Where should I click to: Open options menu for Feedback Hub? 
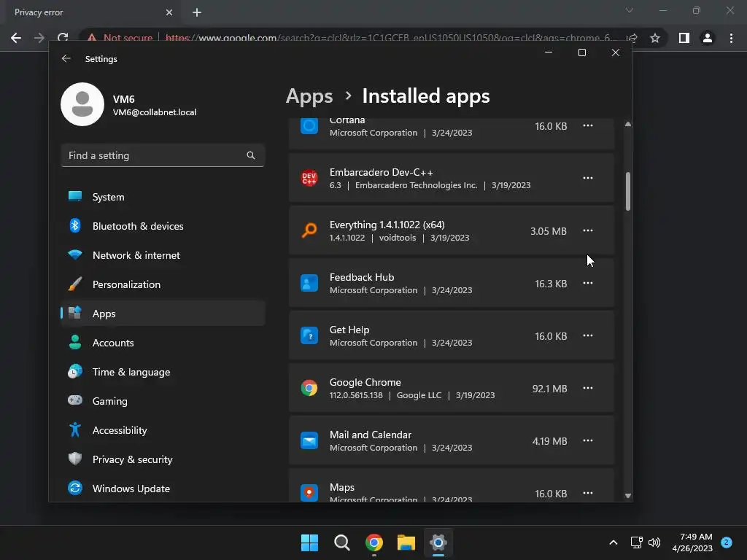pos(588,283)
